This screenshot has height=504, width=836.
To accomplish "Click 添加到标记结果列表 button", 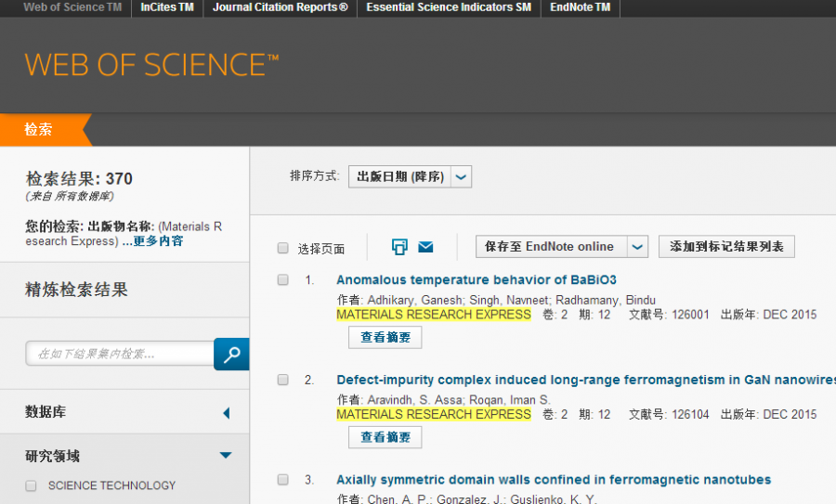I will (x=726, y=247).
